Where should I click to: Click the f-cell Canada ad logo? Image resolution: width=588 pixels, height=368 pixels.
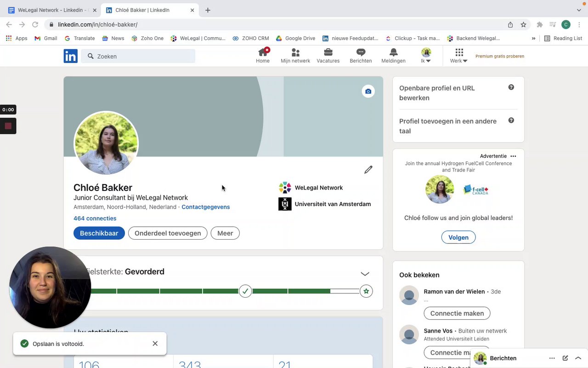tap(475, 190)
